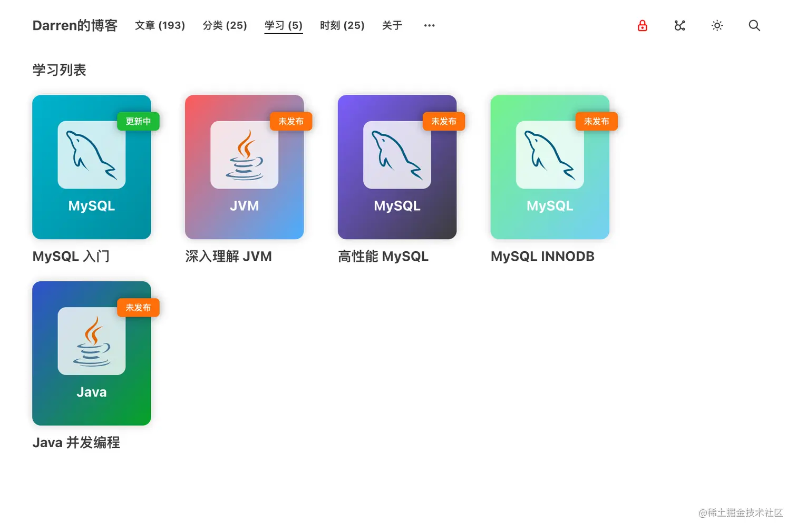This screenshot has width=797, height=532.
Task: Click the dolphin icon on MySQL 入门 card
Action: point(91,155)
